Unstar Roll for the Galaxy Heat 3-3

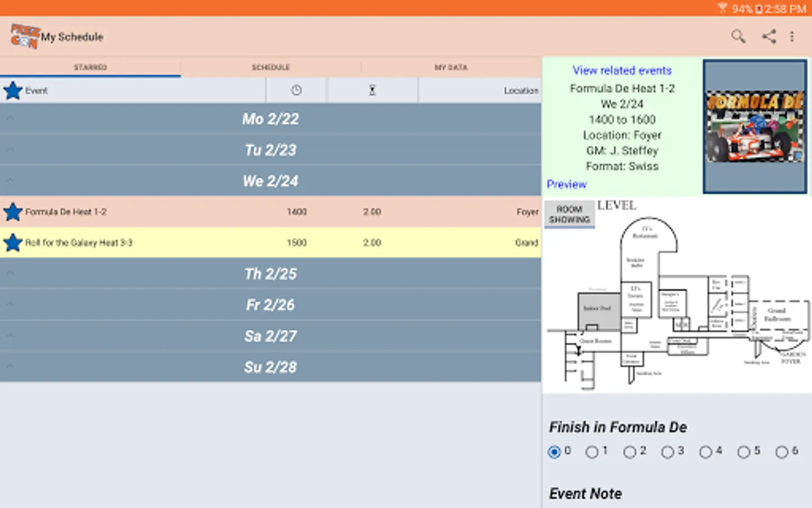12,243
